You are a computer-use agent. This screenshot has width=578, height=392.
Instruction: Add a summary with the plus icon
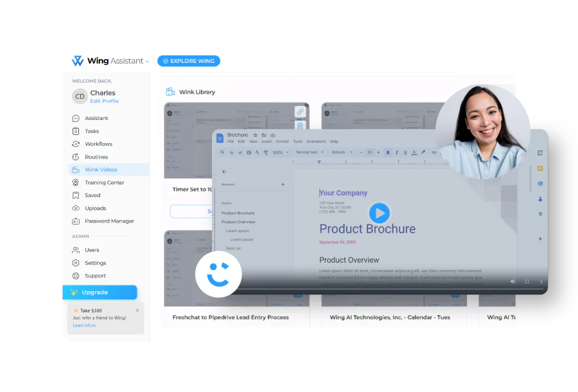(283, 184)
